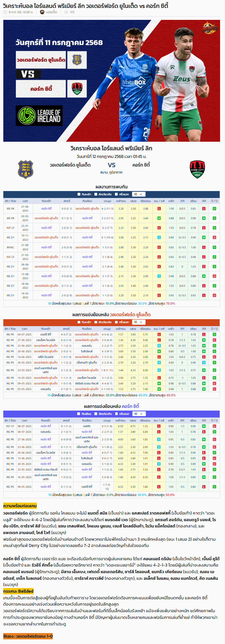
Task: Check ลีกเดียวกัน checkbox in the Cork City results table
Action: click(x=96, y=414)
